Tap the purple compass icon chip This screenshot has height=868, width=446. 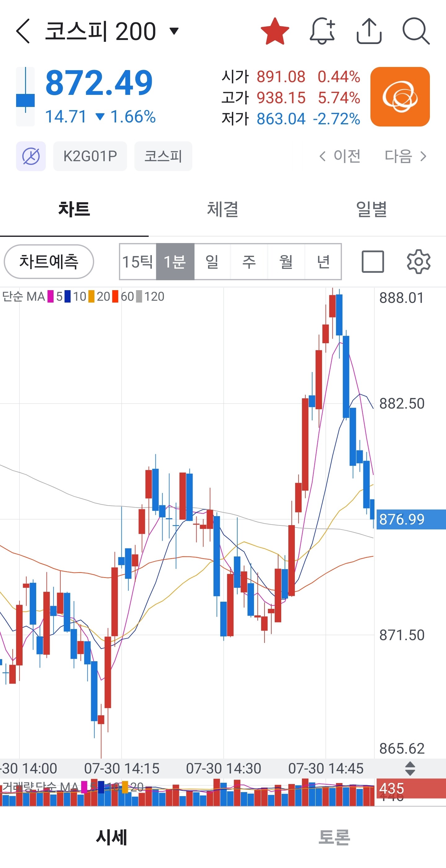coord(31,156)
